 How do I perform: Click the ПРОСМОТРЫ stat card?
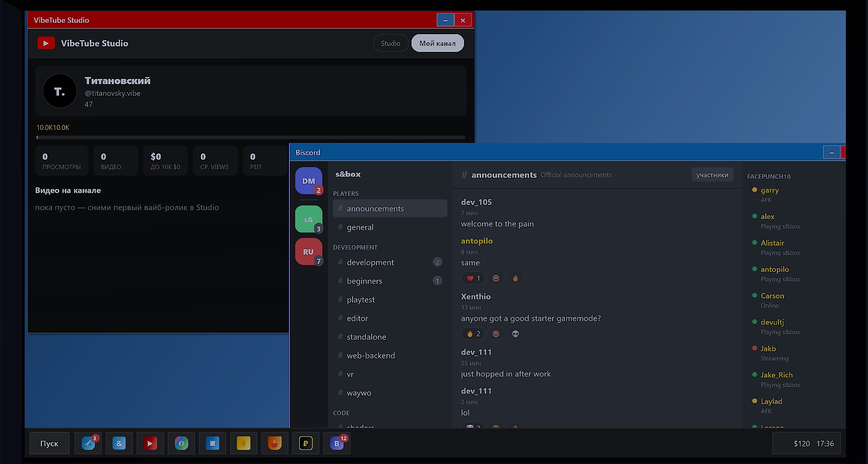coord(61,161)
